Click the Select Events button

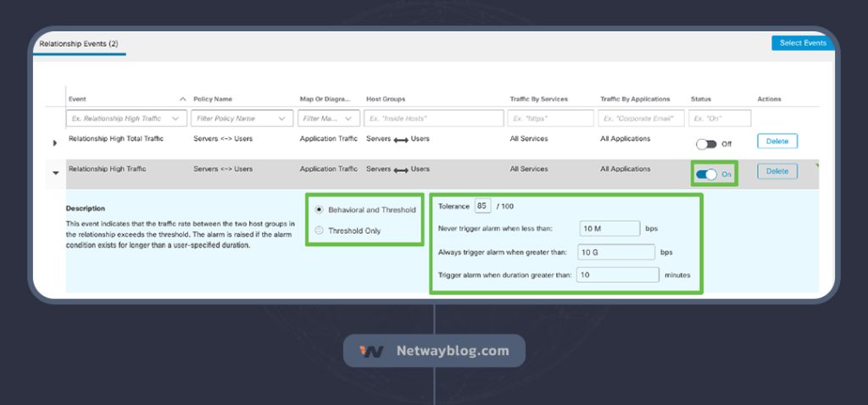pos(802,43)
